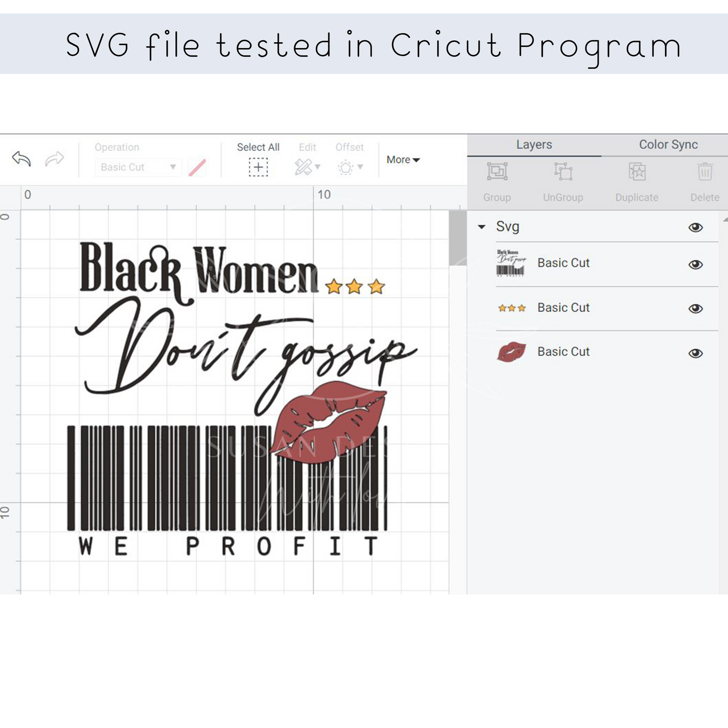Hide the barcode text Basic Cut layer
Screen dimensions: 728x728
pos(695,264)
